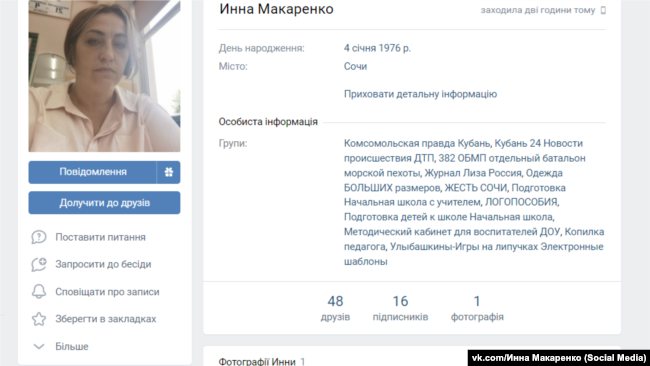Click the bookmark star icon

click(x=39, y=319)
